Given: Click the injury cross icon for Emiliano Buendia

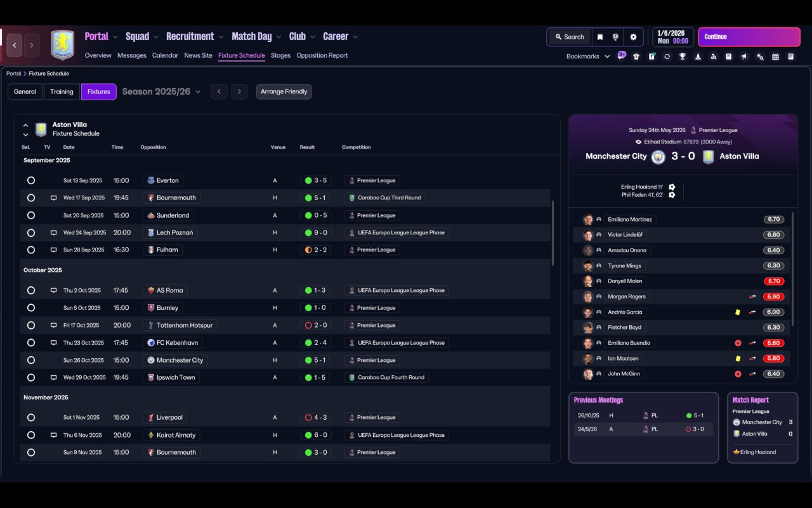Looking at the screenshot, I should [x=738, y=343].
